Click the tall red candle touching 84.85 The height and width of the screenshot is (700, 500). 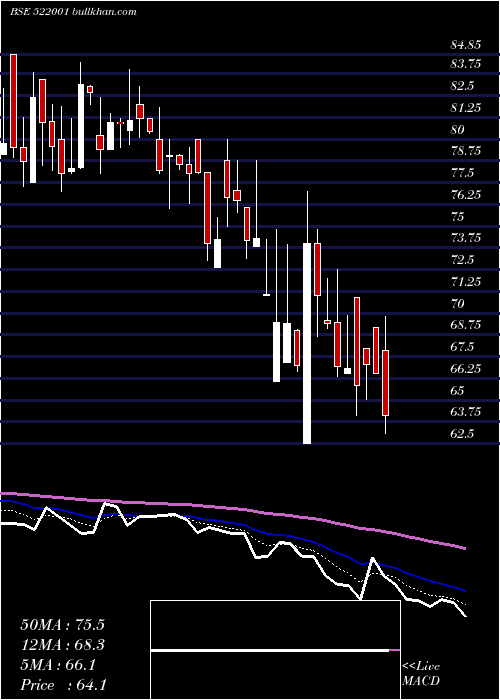[x=13, y=101]
